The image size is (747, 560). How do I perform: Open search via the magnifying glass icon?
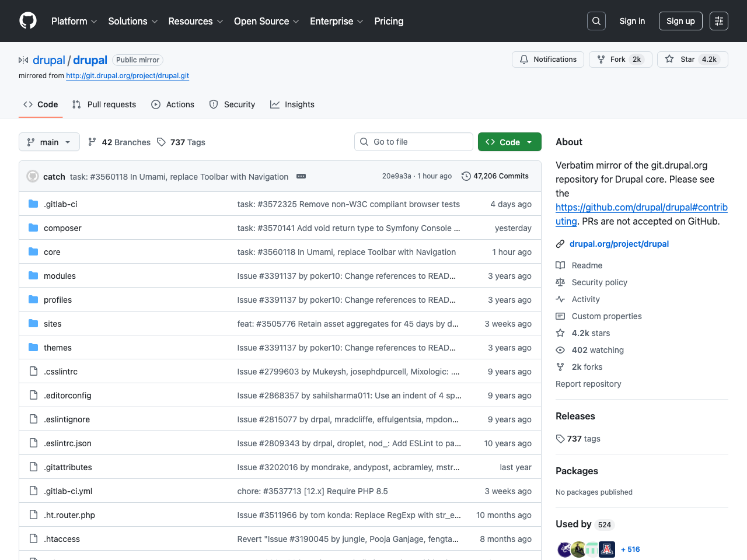click(596, 20)
